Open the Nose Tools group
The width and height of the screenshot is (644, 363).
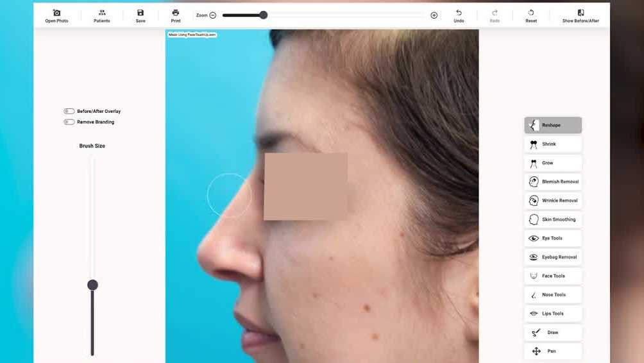[x=553, y=295]
